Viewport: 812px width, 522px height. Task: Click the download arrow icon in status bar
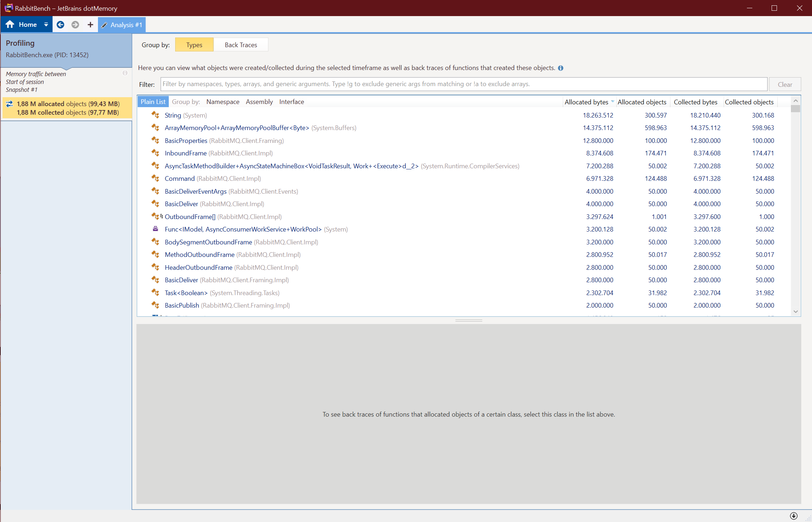(793, 516)
